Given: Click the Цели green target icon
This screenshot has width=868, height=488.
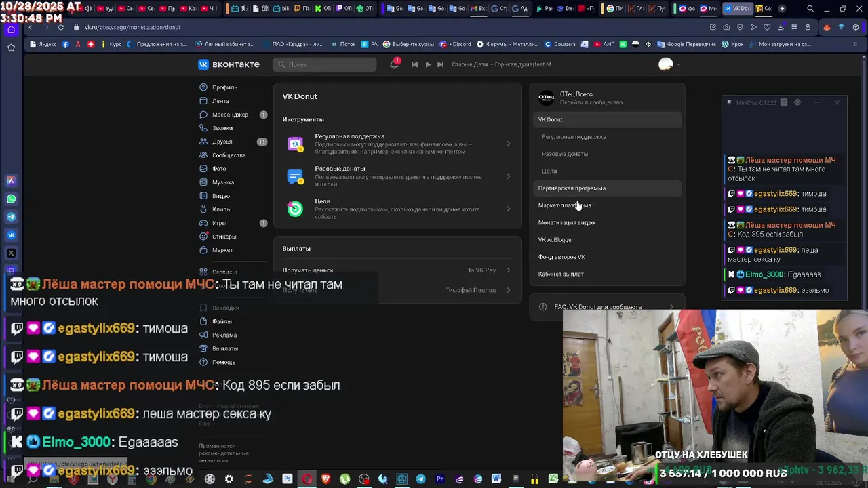Looking at the screenshot, I should point(295,209).
